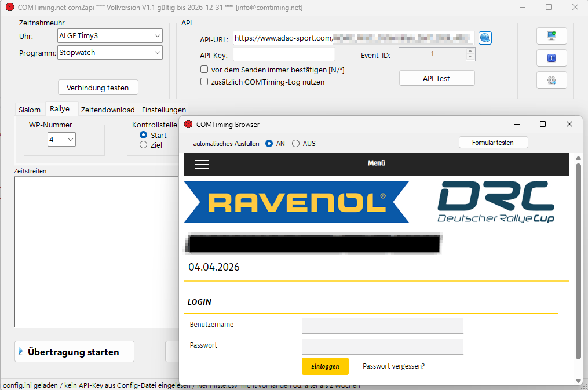The width and height of the screenshot is (588, 390).
Task: Click the 'Passwort vergessen?' link
Action: click(393, 366)
